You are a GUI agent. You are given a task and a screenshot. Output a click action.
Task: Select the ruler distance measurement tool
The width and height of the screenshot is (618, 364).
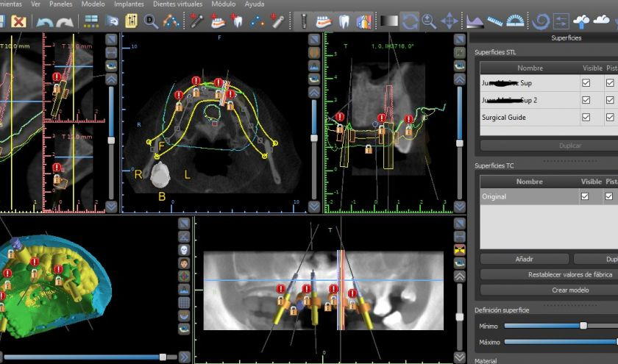tap(496, 21)
